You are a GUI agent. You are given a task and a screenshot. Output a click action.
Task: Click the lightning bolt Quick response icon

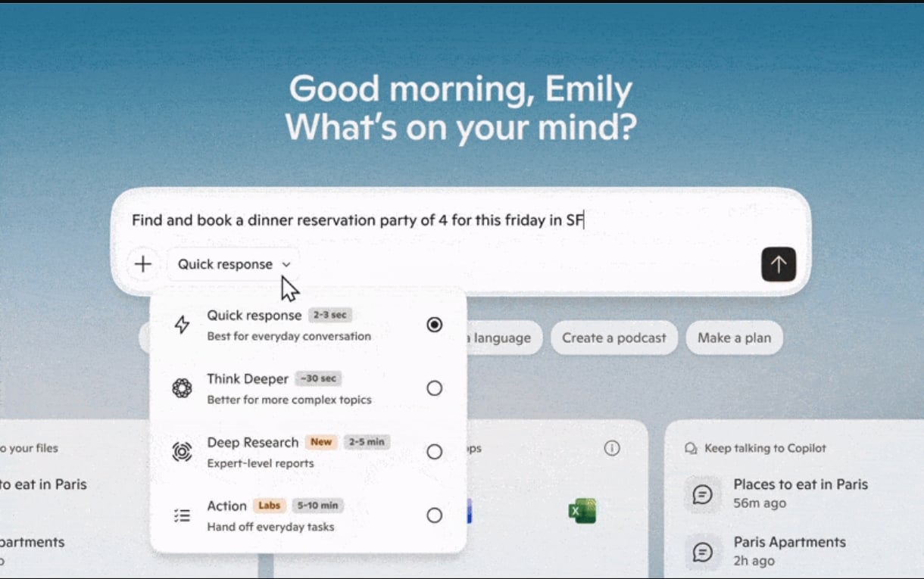point(182,325)
